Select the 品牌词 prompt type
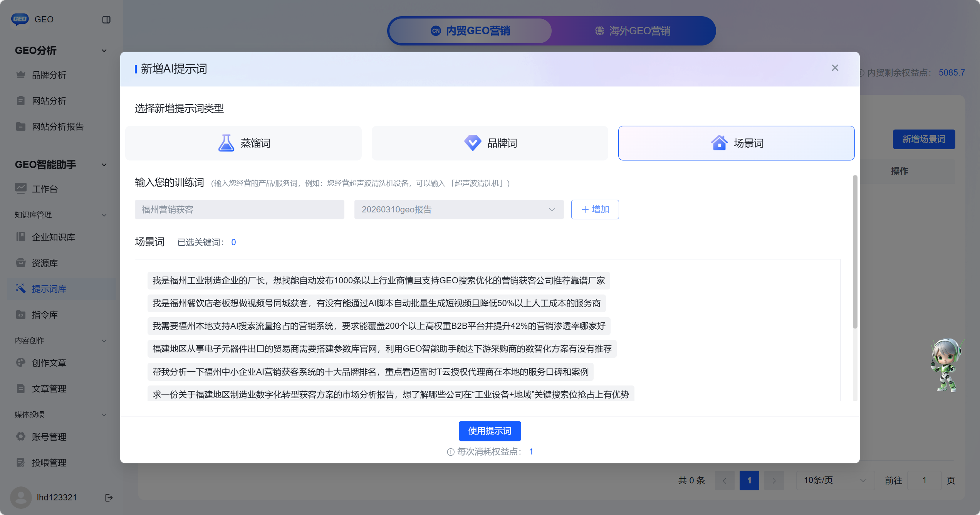980x515 pixels. pos(490,143)
